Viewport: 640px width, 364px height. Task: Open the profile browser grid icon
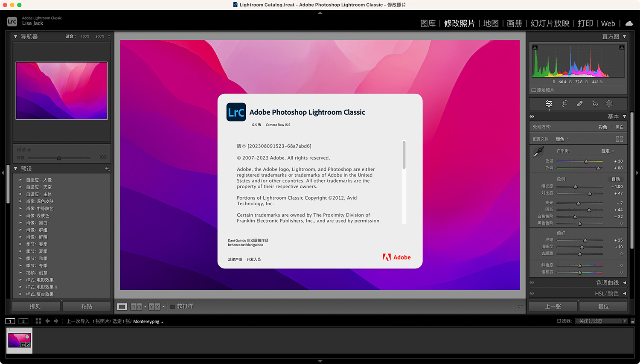coord(620,139)
